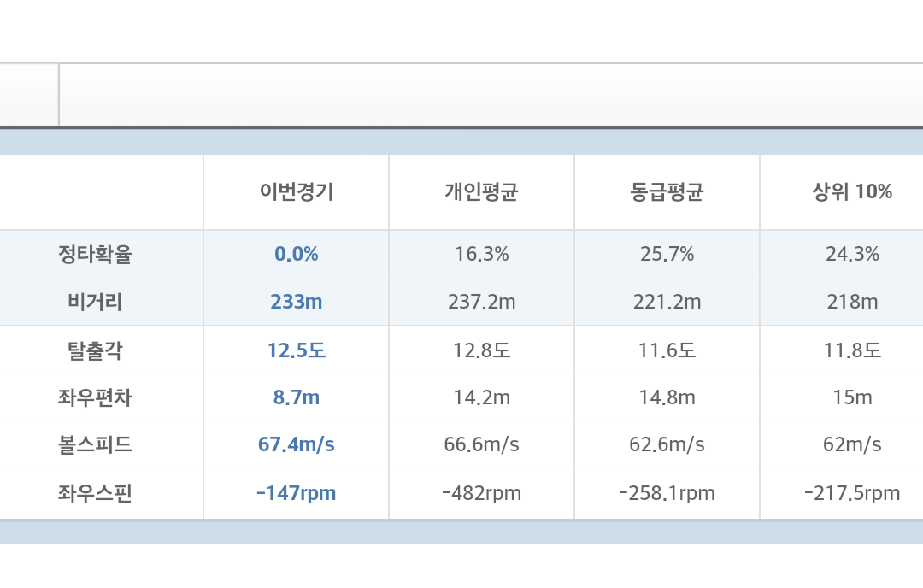
Task: Select the 좌우스핀 row label
Action: click(x=95, y=493)
